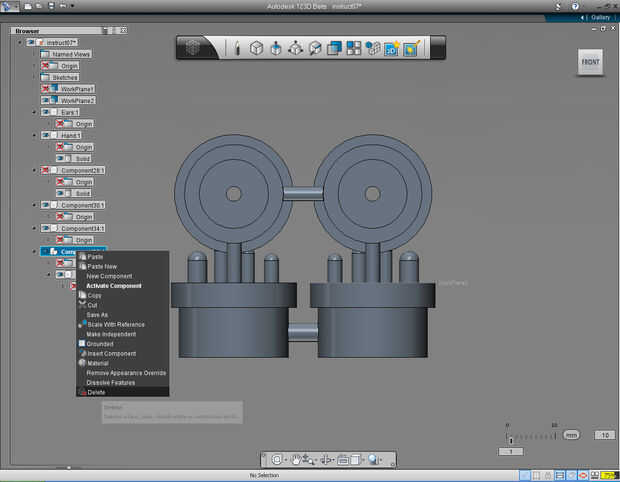Click the FRONT face of view cube
Viewport: 620px width, 482px height.
point(590,63)
